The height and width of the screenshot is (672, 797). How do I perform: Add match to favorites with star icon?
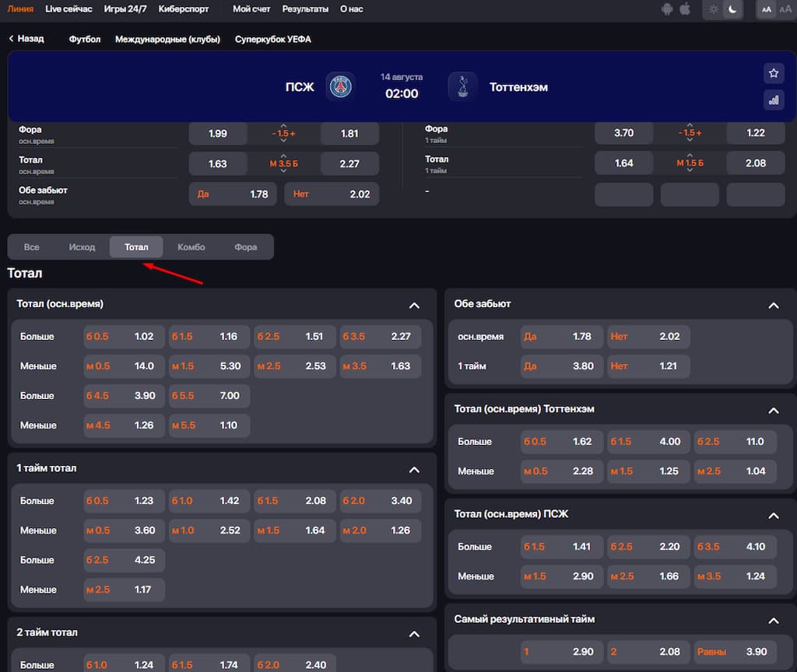click(774, 73)
